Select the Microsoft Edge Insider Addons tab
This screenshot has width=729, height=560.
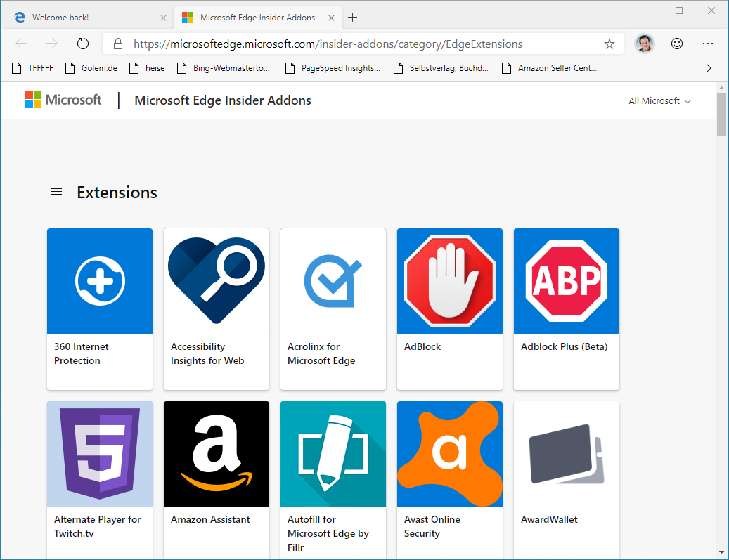(258, 18)
